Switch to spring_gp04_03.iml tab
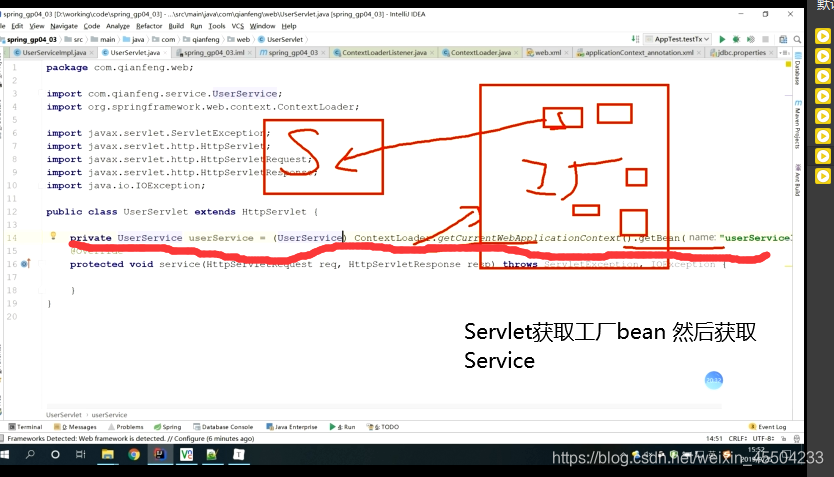The image size is (834, 477). pyautogui.click(x=214, y=53)
